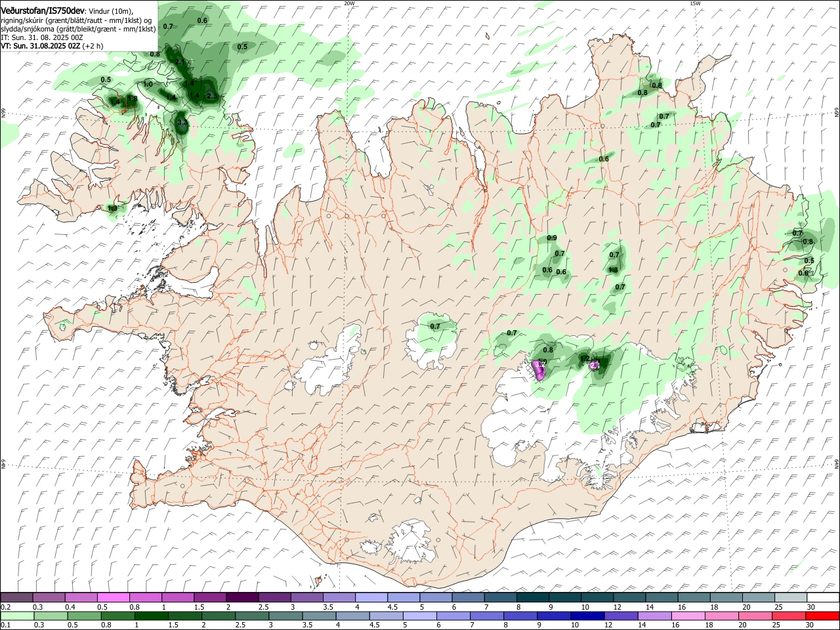This screenshot has width=840, height=630.
Task: Click the 'IT: Sun. 31. 08. 2025 00Z' line
Action: (42, 37)
